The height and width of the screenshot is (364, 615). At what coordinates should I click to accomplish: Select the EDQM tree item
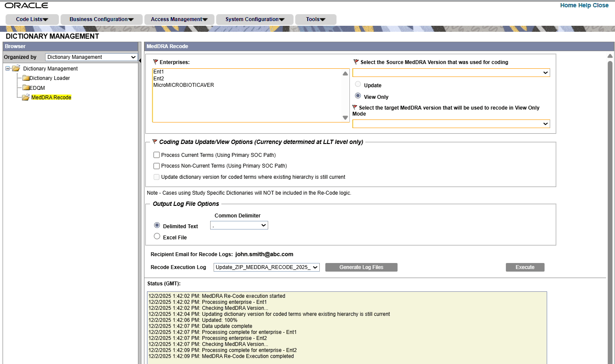click(37, 88)
